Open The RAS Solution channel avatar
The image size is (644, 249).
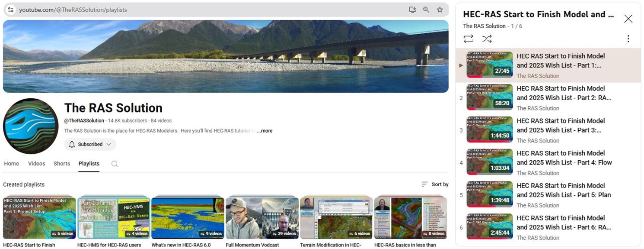[x=31, y=126]
